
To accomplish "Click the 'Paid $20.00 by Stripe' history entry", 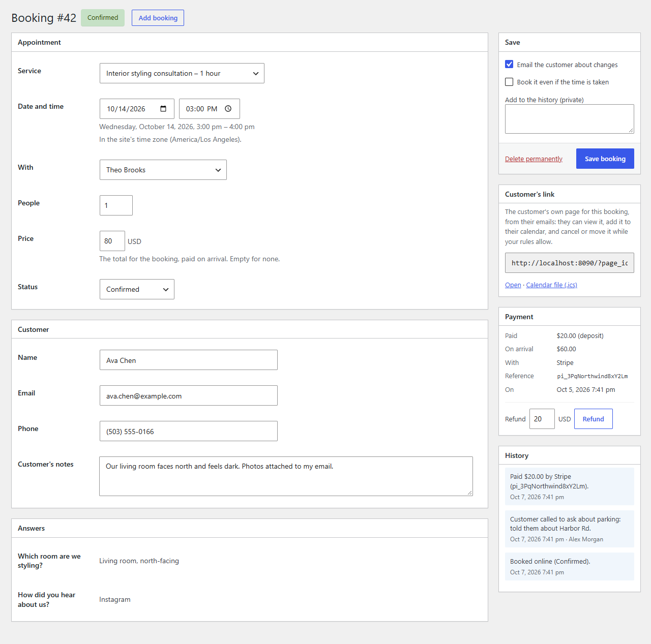I will tap(570, 486).
